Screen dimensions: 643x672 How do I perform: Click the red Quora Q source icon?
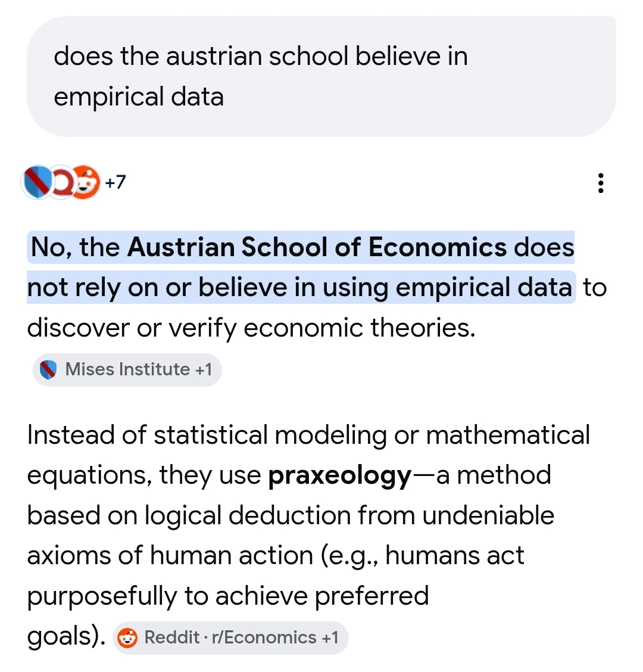pyautogui.click(x=62, y=182)
